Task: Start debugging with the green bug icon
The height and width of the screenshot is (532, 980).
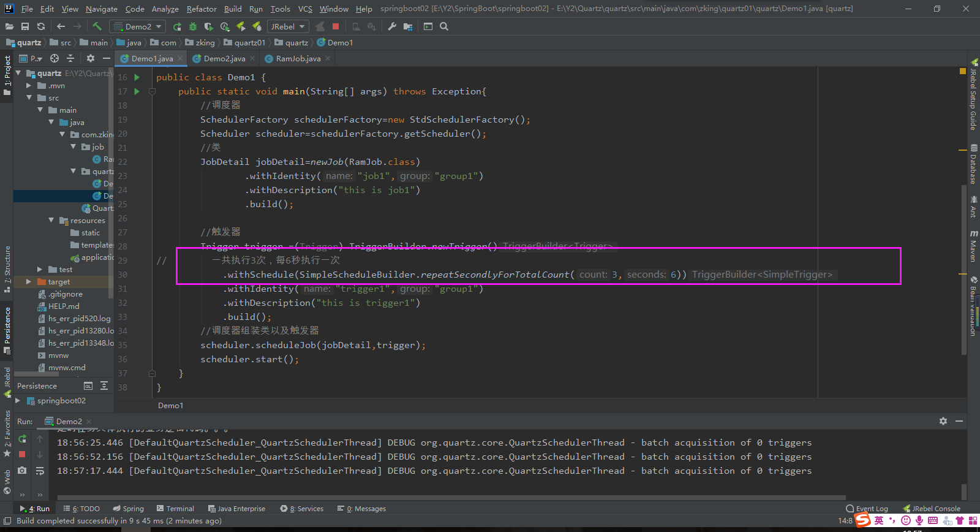Action: point(193,26)
